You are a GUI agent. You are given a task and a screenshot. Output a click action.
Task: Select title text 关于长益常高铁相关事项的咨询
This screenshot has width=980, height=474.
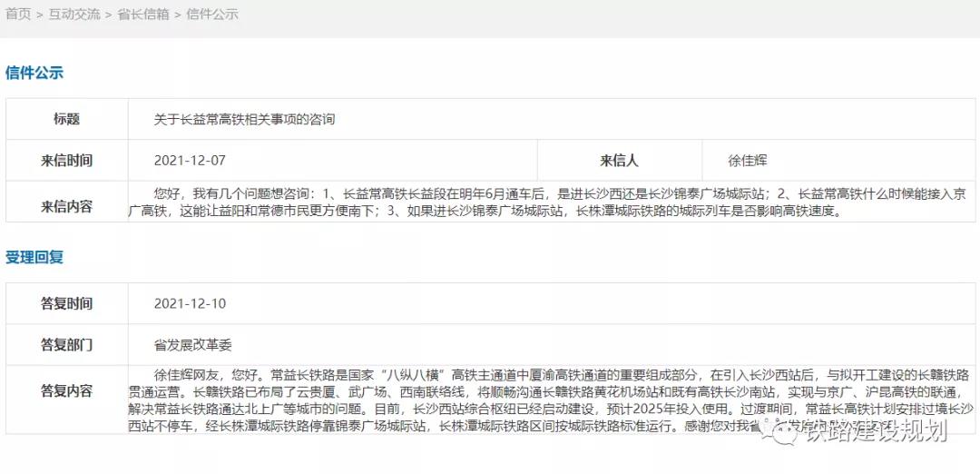tap(244, 119)
